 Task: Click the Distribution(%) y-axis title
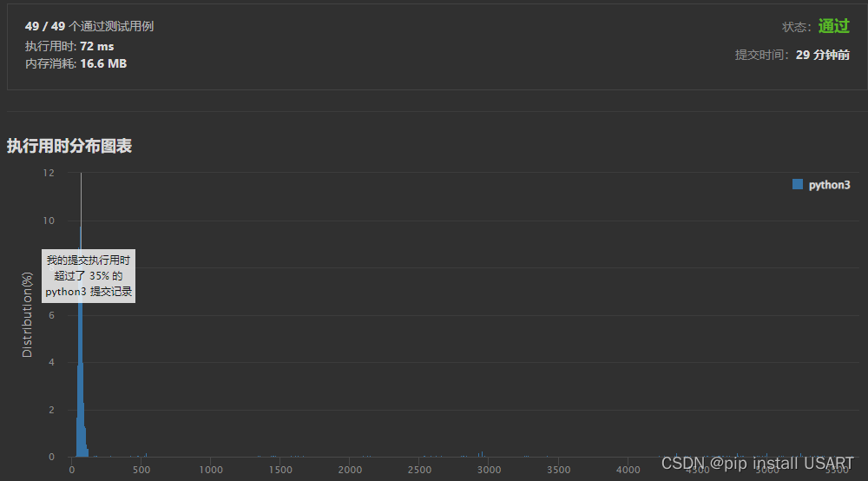click(27, 314)
